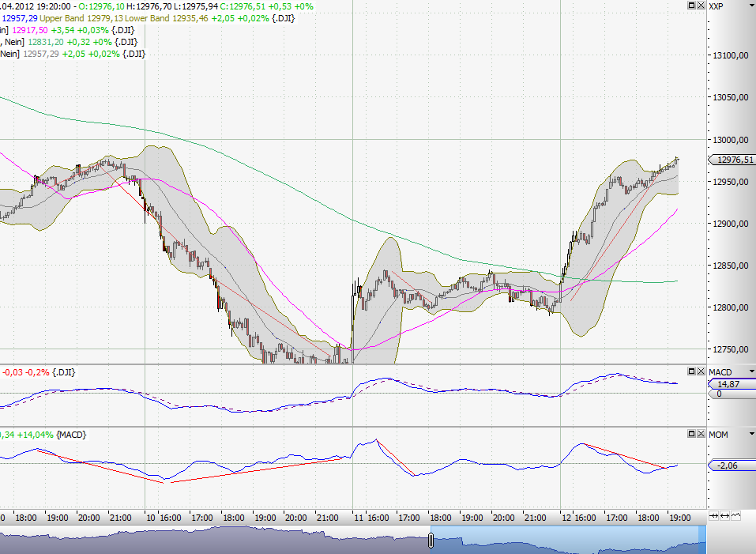Viewport: 756px width, 554px height.
Task: Select the 14,87 MACD value marker
Action: pos(731,384)
